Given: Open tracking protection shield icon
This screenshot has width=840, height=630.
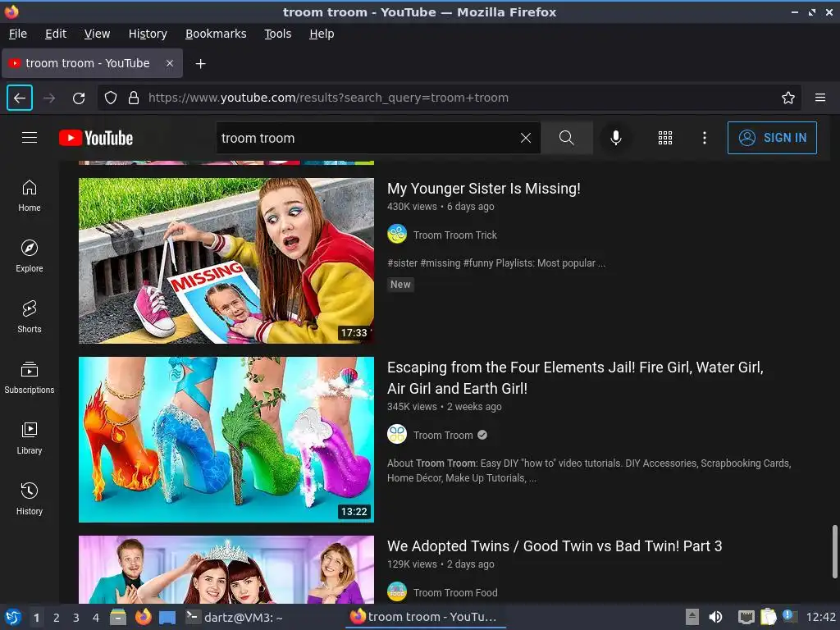Looking at the screenshot, I should 111,98.
